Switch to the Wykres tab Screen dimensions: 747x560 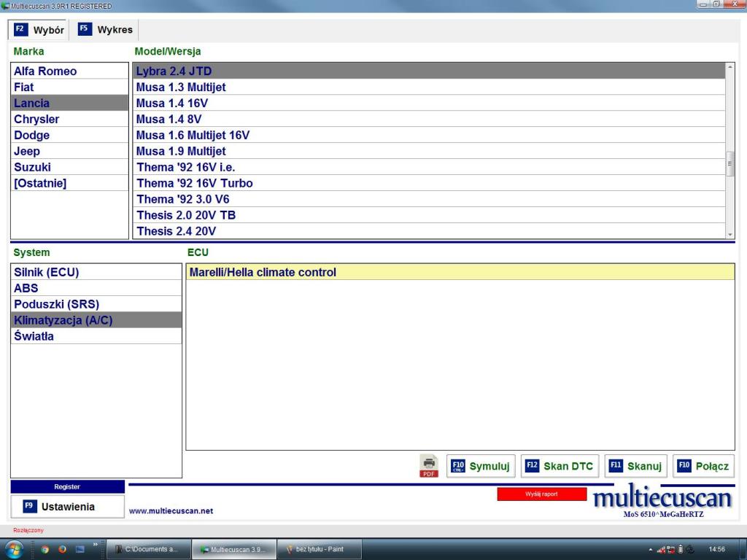(x=105, y=29)
